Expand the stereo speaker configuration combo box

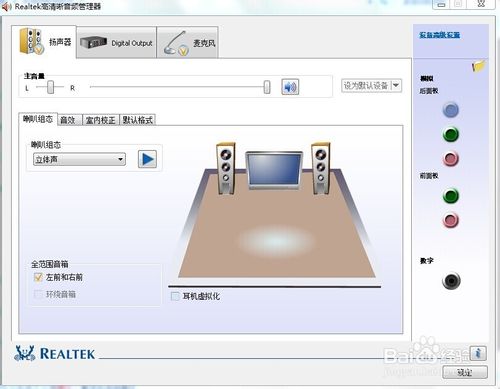coord(79,159)
